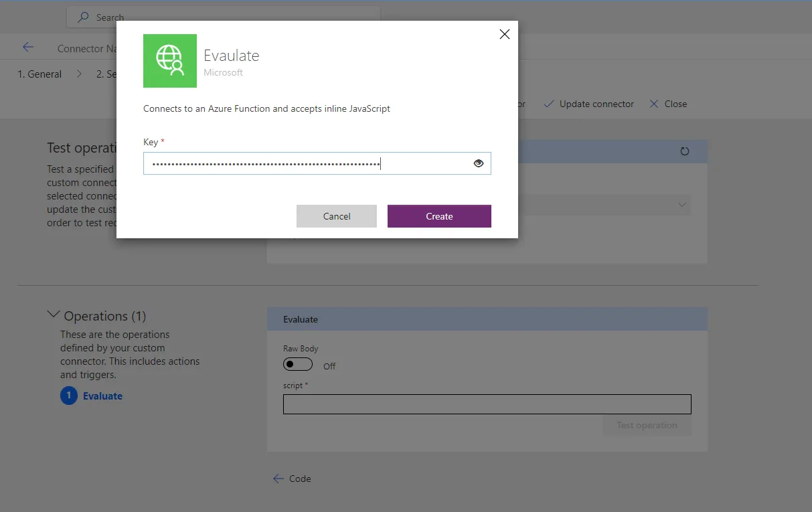
Task: Click the magnifier icon in Search box
Action: [84, 17]
